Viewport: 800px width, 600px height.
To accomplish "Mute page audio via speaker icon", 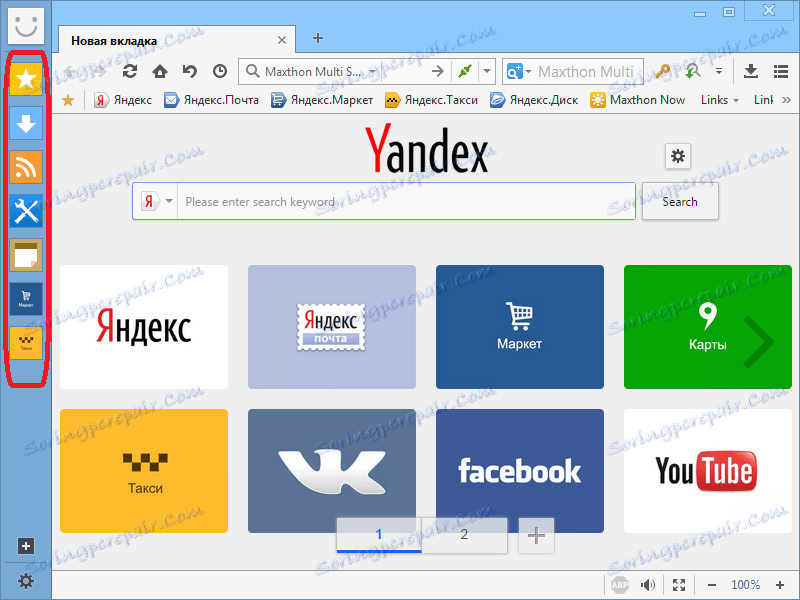I will coord(648,584).
